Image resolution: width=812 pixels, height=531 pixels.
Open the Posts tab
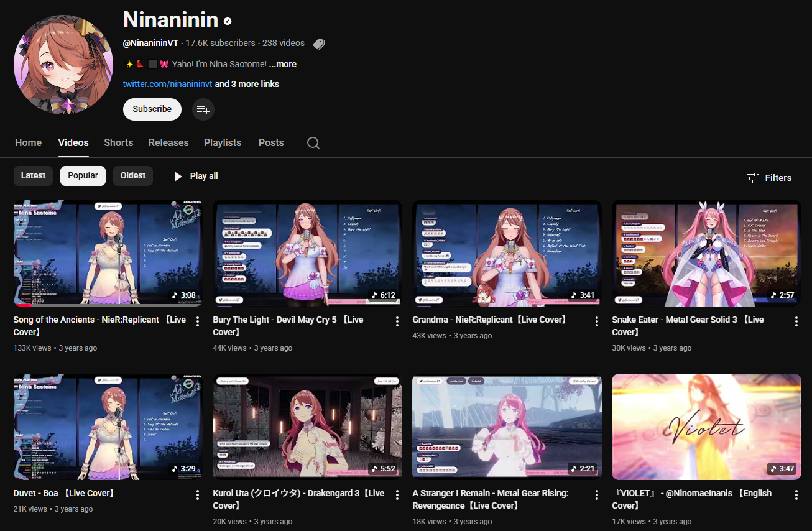271,143
